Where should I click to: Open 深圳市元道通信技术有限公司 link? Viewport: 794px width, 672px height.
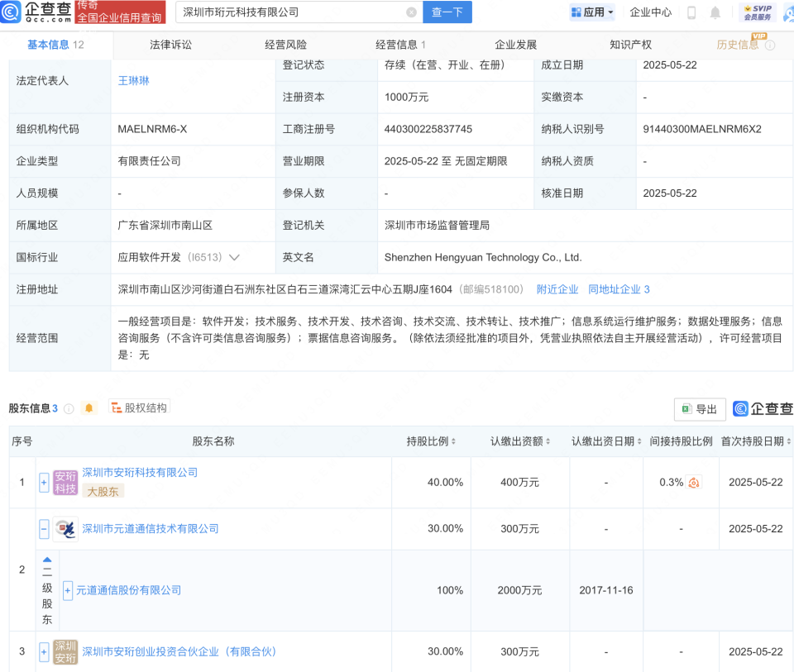tap(151, 529)
